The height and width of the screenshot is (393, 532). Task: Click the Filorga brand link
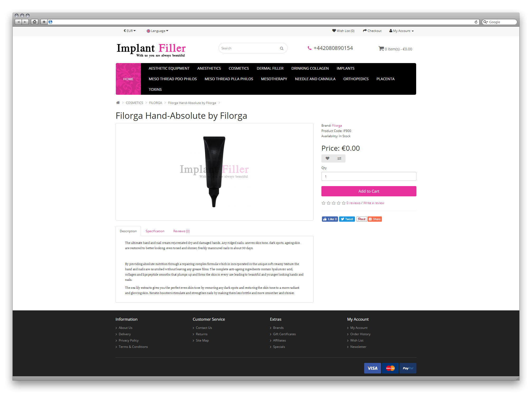(337, 126)
